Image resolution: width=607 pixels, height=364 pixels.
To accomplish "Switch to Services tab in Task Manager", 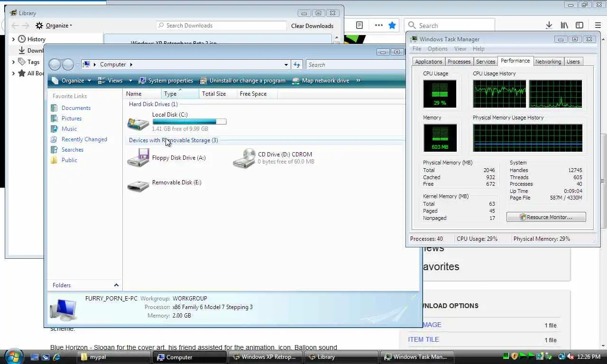I will click(486, 62).
